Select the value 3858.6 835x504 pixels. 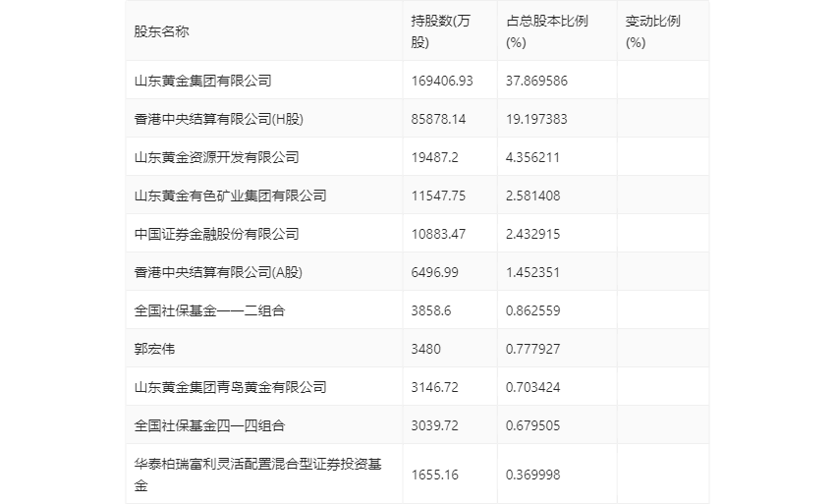click(x=431, y=310)
